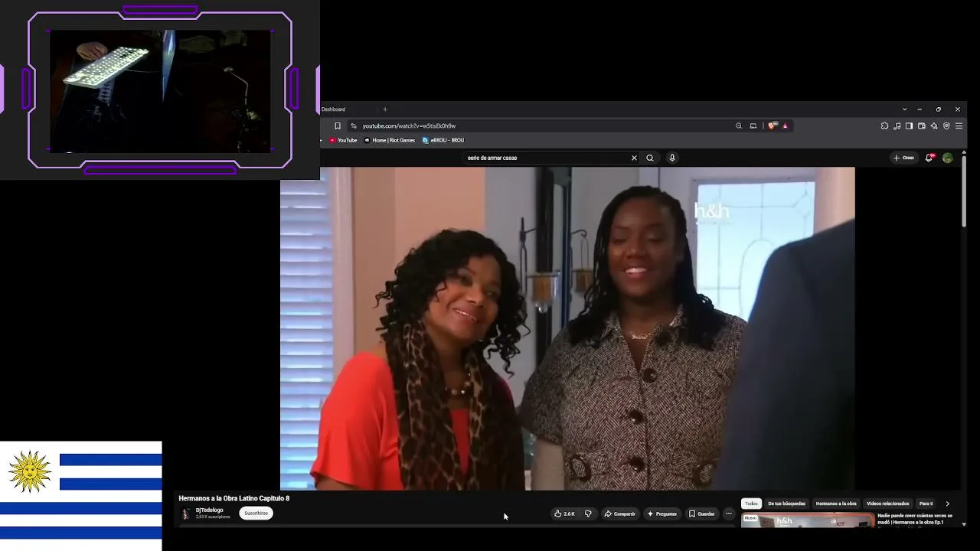Click the bookmark icon beside the address bar
This screenshot has height=551, width=980.
[338, 126]
